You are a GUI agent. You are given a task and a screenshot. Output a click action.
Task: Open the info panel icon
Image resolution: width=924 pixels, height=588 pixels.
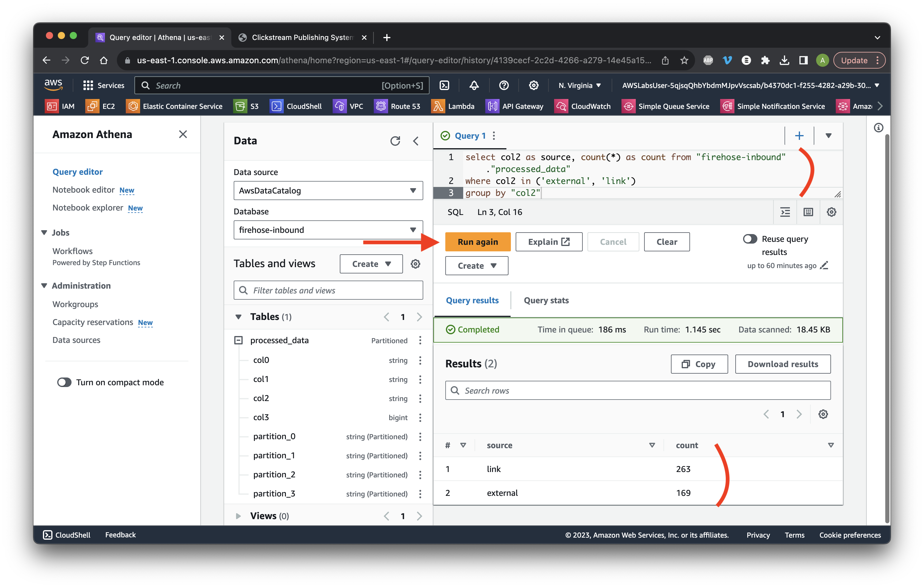click(x=878, y=128)
